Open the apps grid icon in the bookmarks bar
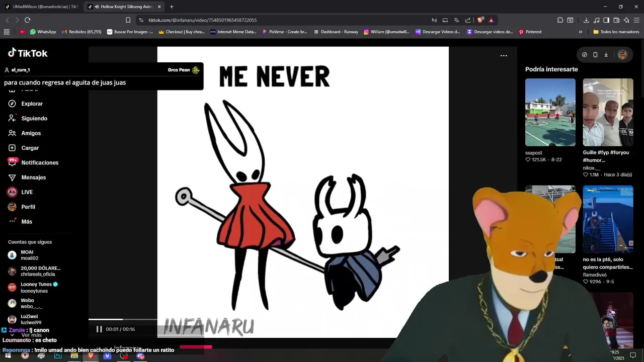Viewport: 644px width, 362px height. pyautogui.click(x=7, y=32)
